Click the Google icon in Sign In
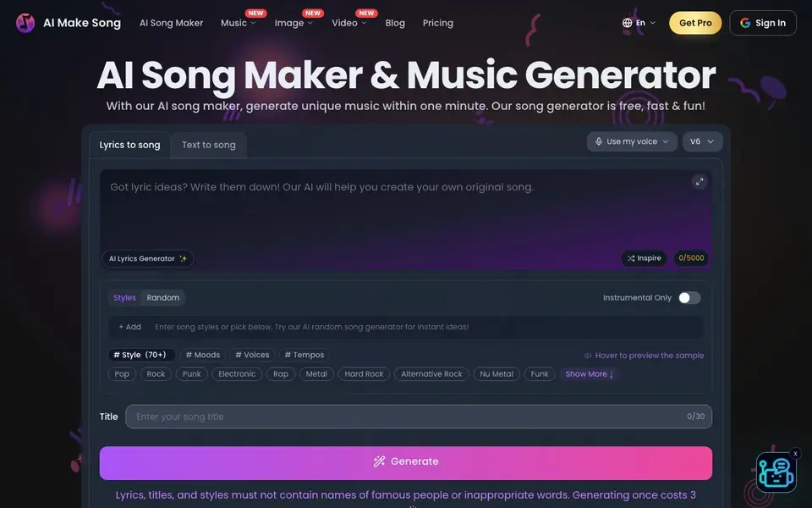Viewport: 812px width, 508px height. (745, 23)
